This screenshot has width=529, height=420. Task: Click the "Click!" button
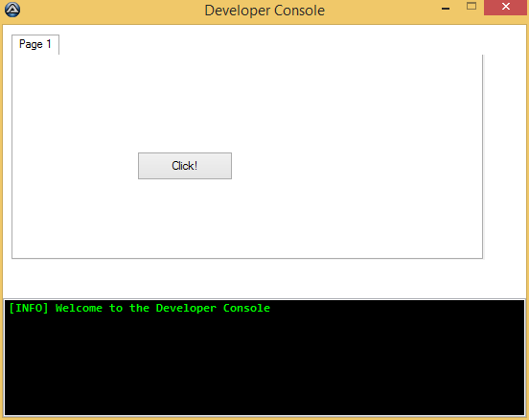coord(185,166)
